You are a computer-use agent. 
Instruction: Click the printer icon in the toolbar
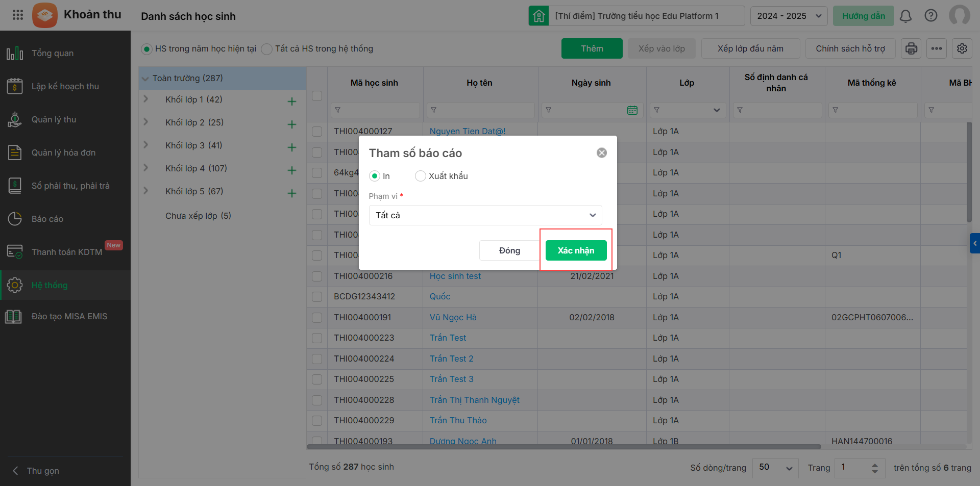(x=911, y=48)
